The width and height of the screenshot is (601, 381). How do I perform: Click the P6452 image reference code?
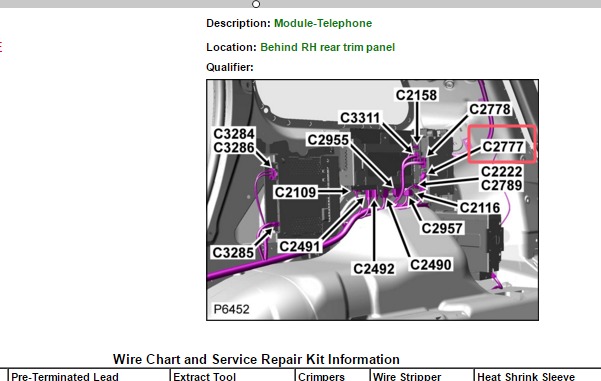tap(232, 309)
